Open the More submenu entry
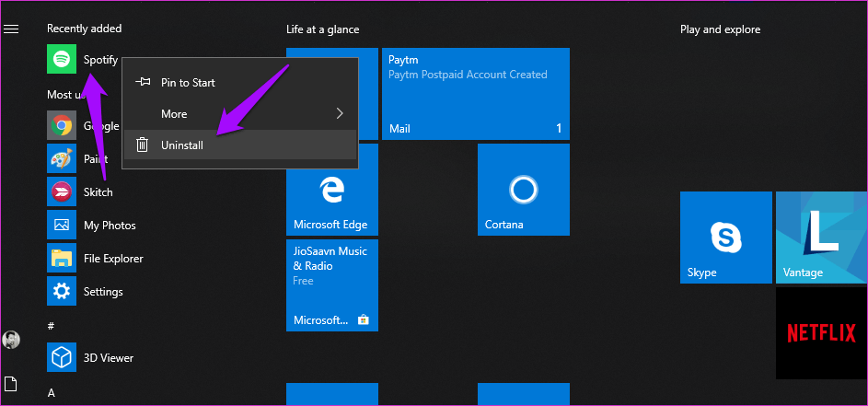The height and width of the screenshot is (406, 868). 239,113
